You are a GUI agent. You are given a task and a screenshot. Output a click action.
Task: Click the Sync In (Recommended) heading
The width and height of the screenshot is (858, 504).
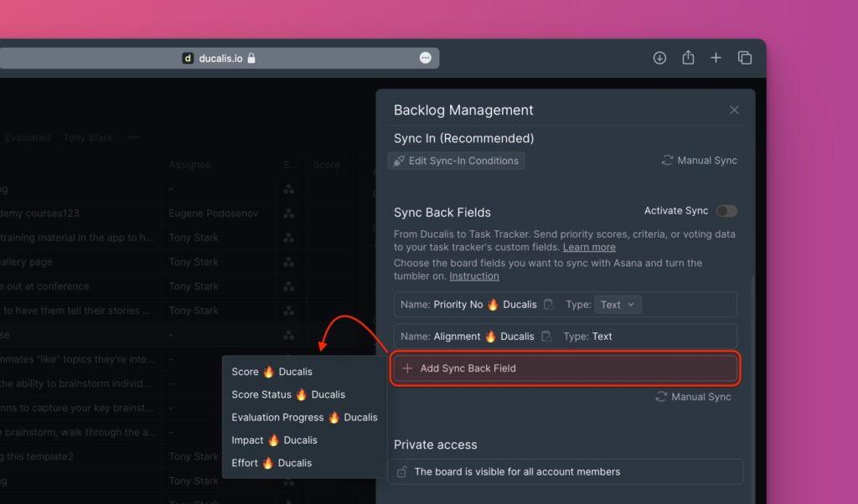(464, 138)
